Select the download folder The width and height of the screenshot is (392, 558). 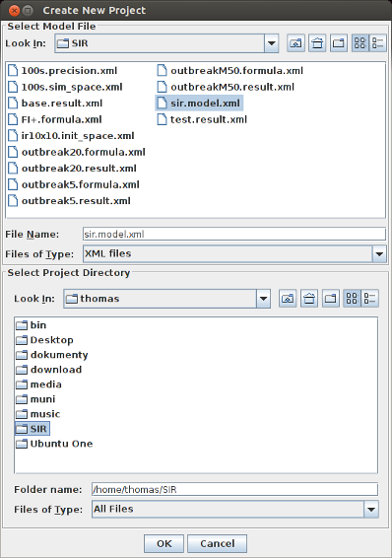tap(49, 370)
